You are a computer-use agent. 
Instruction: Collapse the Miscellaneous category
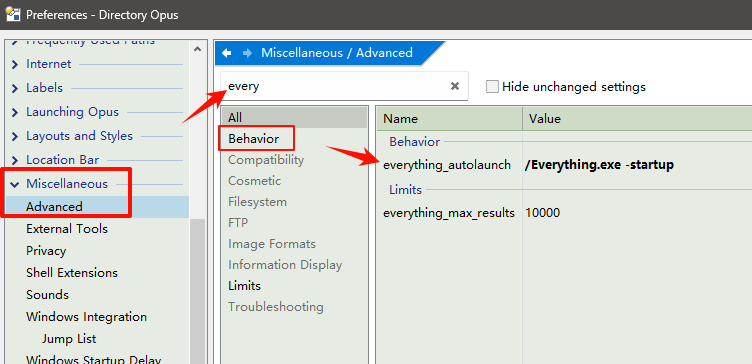(15, 184)
